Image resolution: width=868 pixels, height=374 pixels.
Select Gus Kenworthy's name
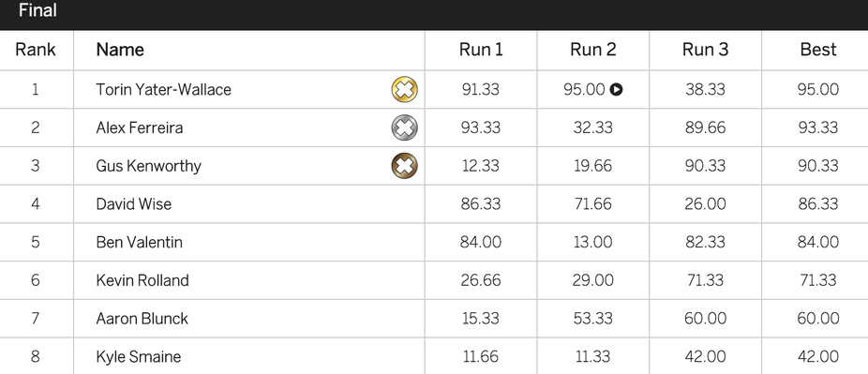149,166
